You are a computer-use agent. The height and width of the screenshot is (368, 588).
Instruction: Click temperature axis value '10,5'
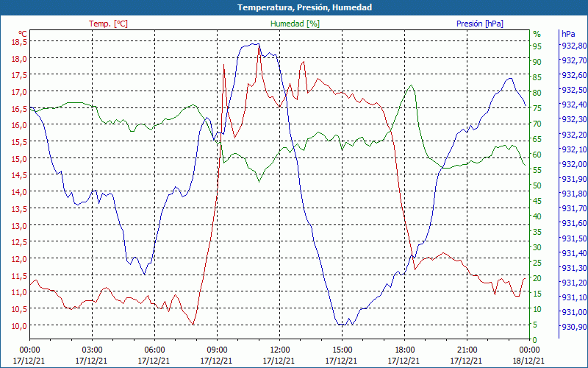pos(19,308)
